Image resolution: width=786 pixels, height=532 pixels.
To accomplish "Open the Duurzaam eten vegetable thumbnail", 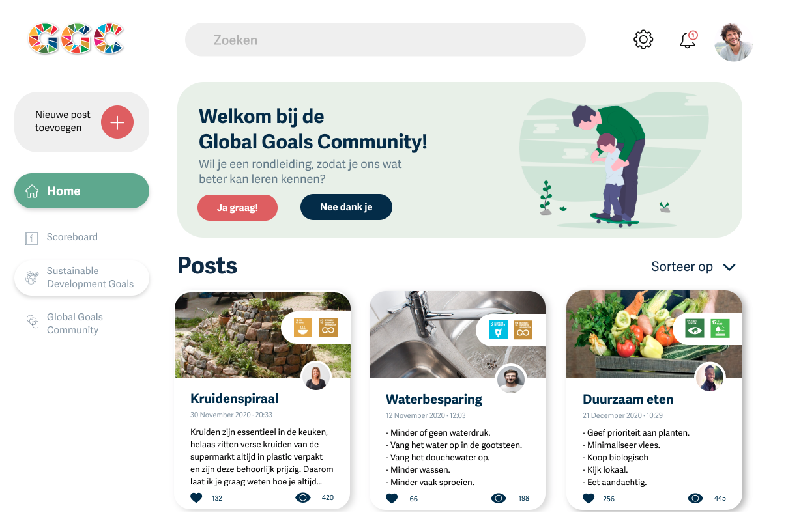I will (654, 334).
